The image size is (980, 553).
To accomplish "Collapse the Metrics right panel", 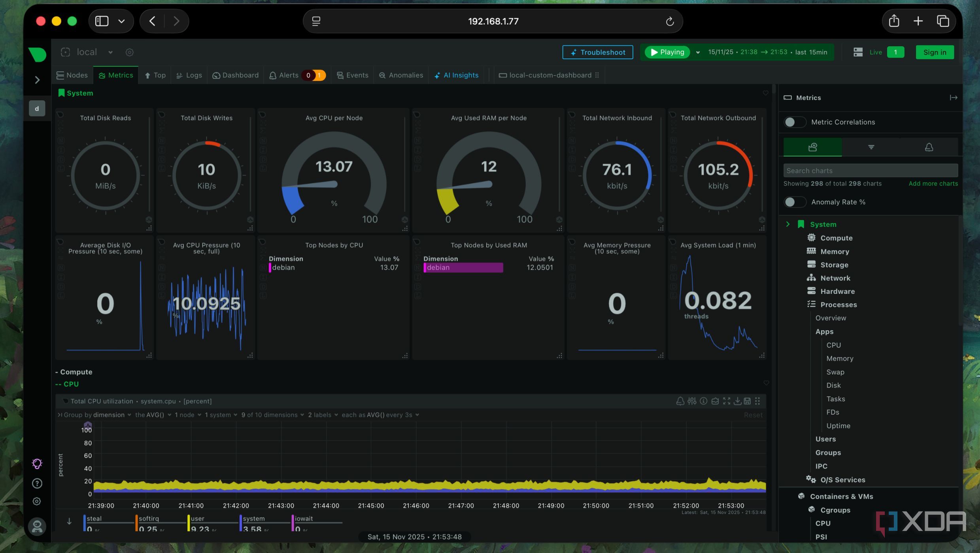I will tap(953, 98).
